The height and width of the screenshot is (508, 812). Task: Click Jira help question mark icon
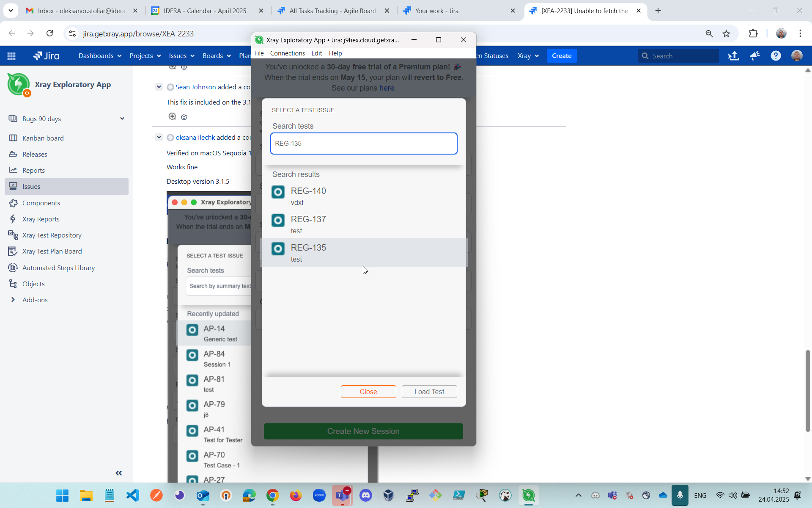coord(776,56)
